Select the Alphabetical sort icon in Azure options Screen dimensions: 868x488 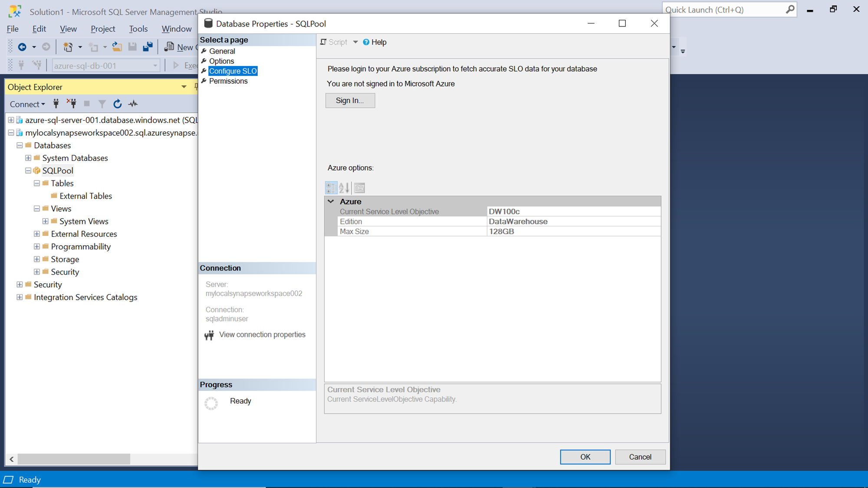click(x=344, y=187)
